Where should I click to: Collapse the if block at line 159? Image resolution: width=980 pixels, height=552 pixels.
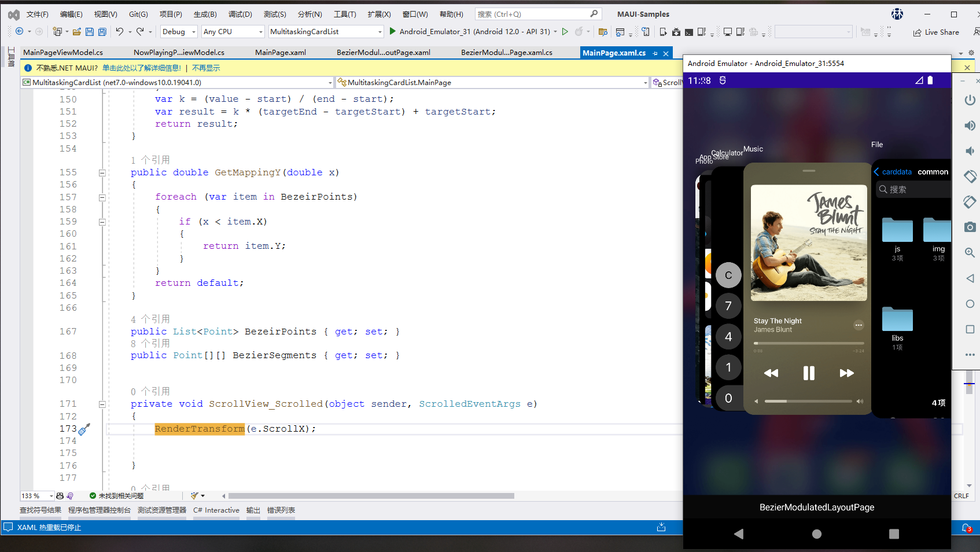102,222
